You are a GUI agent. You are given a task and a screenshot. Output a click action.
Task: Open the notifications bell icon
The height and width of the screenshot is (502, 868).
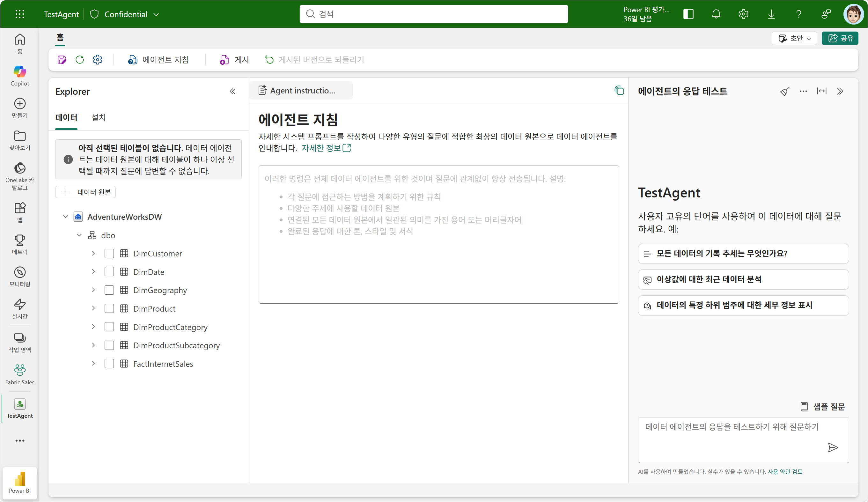[x=716, y=14]
